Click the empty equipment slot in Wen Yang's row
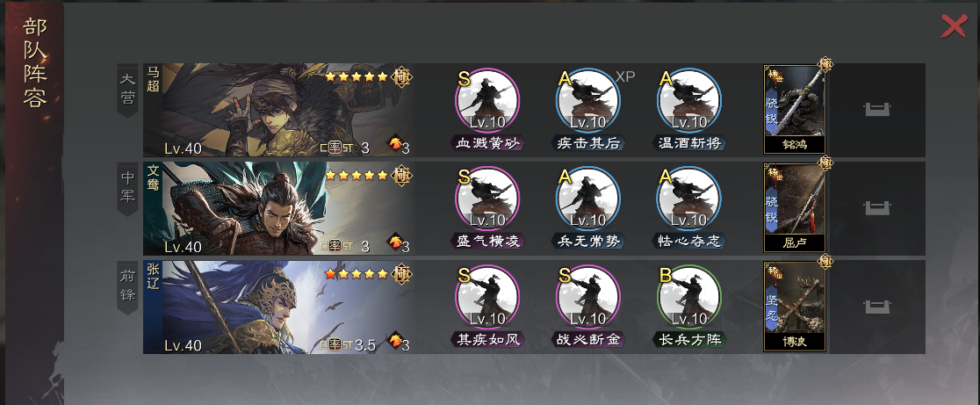This screenshot has width=980, height=405. coord(877,208)
